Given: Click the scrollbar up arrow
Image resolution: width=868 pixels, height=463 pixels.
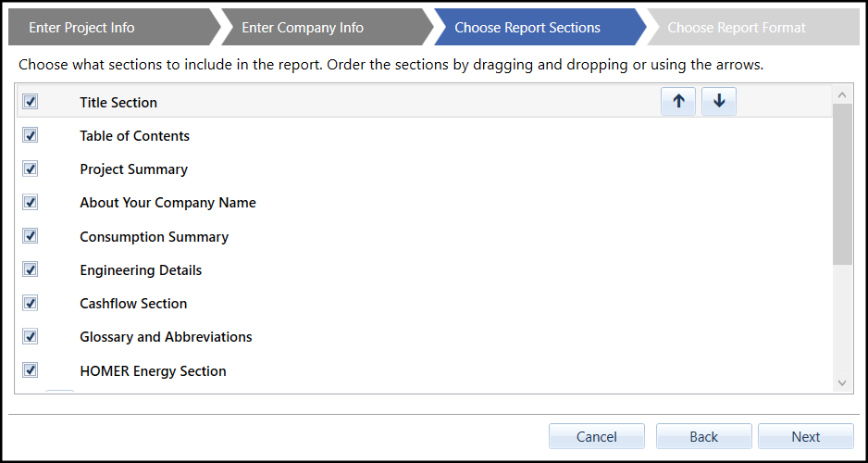Looking at the screenshot, I should (841, 94).
